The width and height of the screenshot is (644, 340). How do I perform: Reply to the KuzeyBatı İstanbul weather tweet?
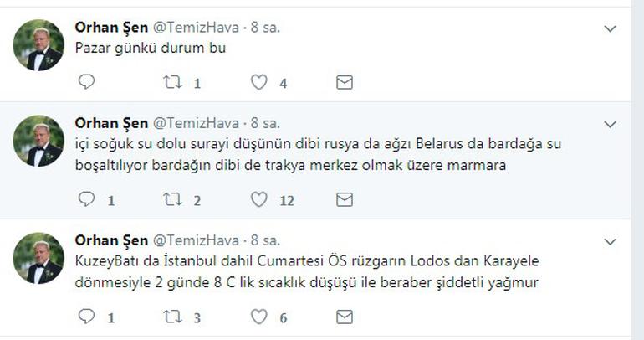point(86,317)
